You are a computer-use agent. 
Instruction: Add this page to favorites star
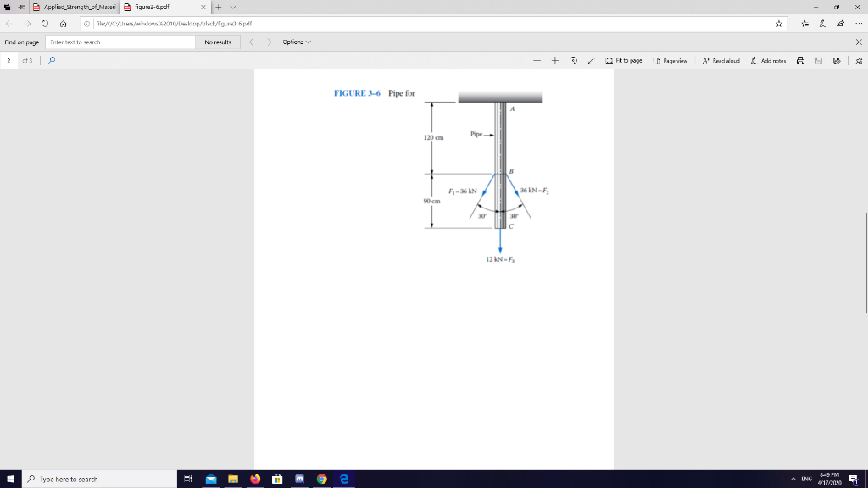[x=778, y=24]
